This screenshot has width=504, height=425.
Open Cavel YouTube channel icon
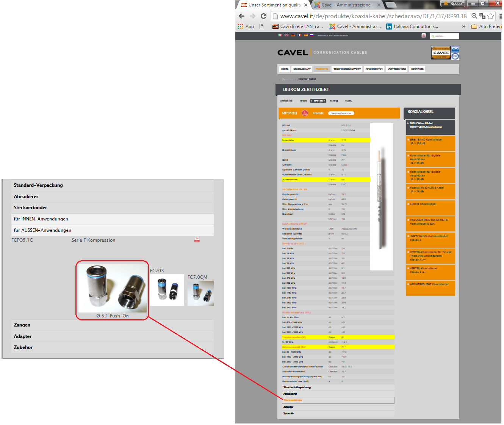click(424, 36)
